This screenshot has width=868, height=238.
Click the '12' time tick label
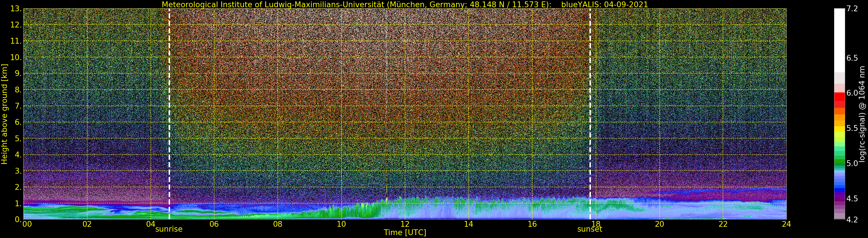pos(405,224)
